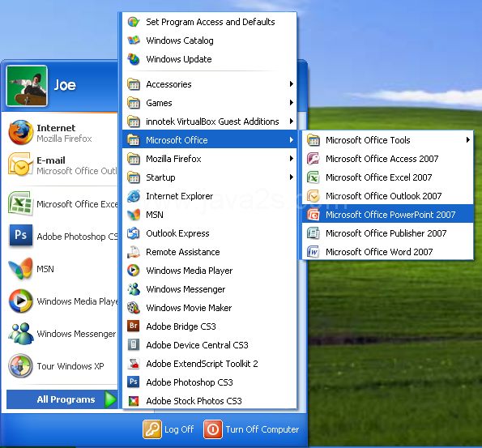Screen dimensions: 482x448
Task: Select the Microsoft Office menu entry
Action: click(209, 140)
